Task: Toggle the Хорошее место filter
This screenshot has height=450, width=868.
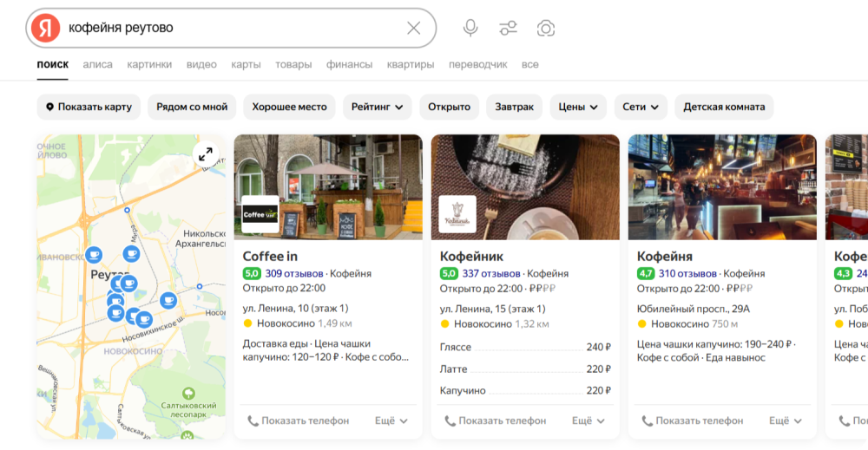Action: [290, 107]
